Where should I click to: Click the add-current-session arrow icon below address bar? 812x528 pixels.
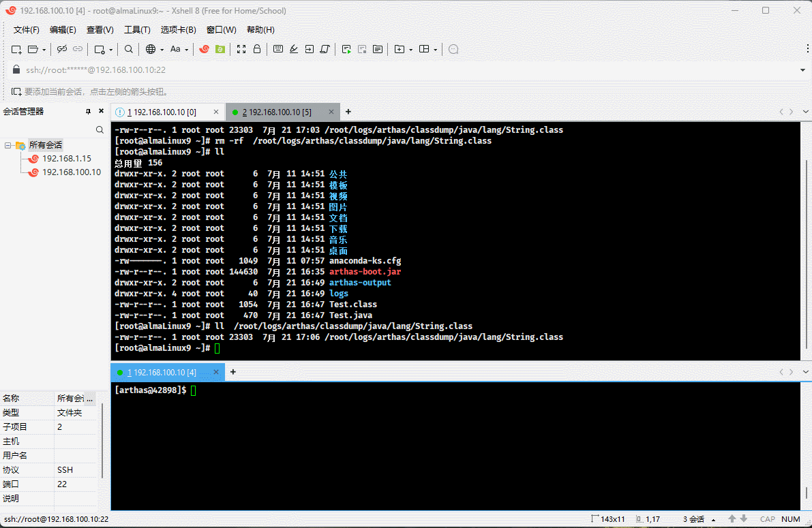[x=16, y=91]
